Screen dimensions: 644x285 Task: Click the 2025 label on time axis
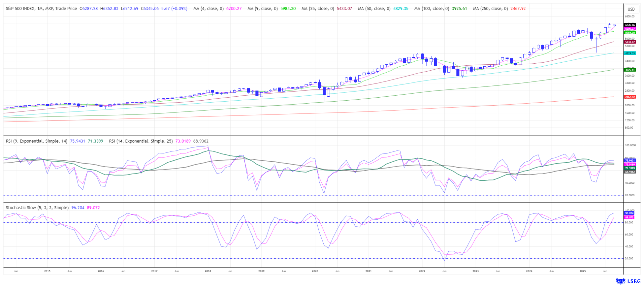click(582, 271)
